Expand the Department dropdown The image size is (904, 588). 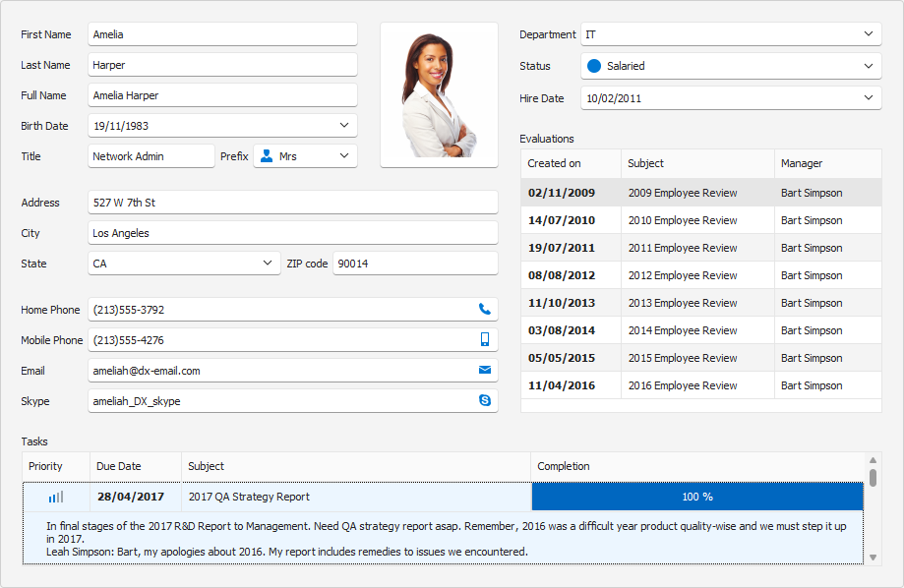(x=869, y=34)
